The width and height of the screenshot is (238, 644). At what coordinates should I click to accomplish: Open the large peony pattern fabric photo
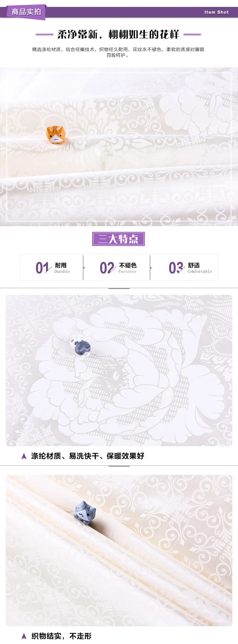119,370
